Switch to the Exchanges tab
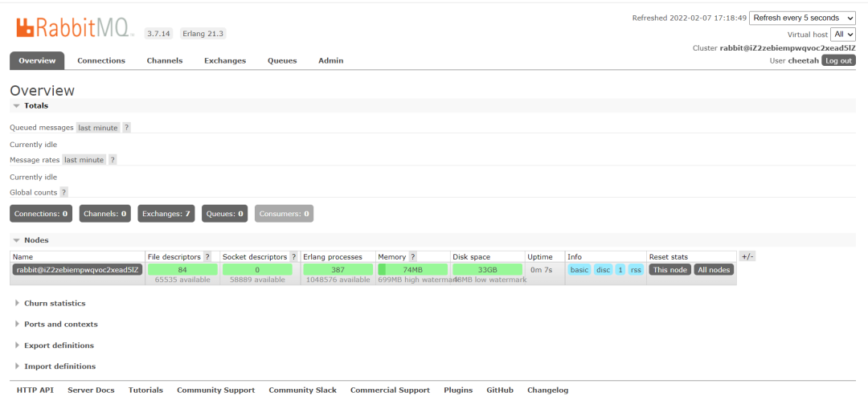Screen dimensions: 868x413 click(x=225, y=60)
